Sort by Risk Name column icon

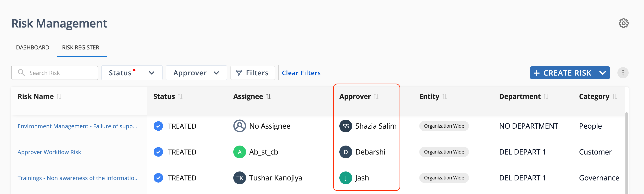(x=59, y=97)
